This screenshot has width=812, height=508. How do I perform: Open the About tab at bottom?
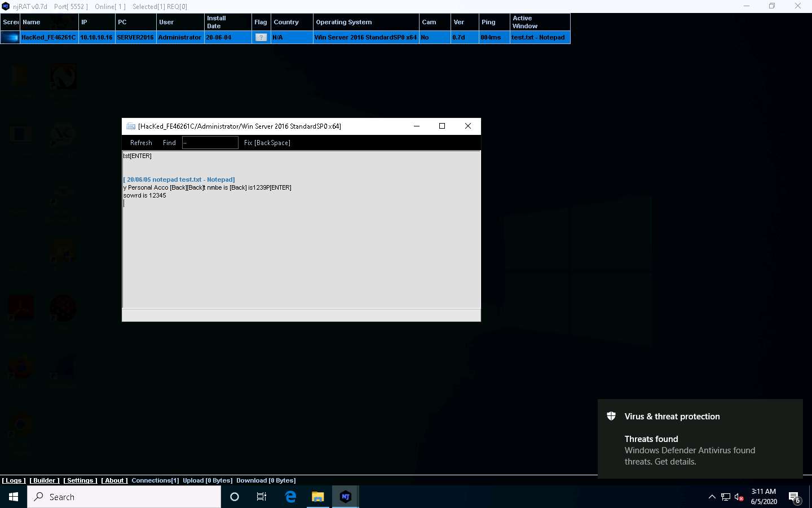pyautogui.click(x=114, y=480)
